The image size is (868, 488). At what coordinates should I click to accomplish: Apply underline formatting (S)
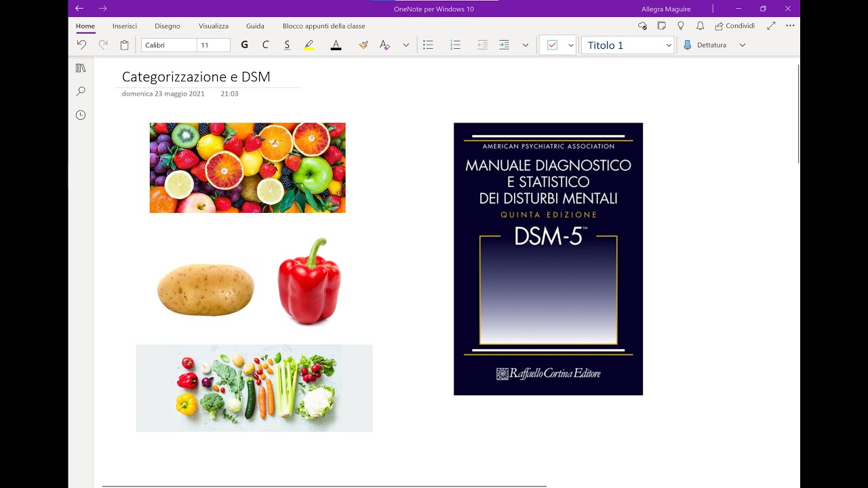[287, 45]
